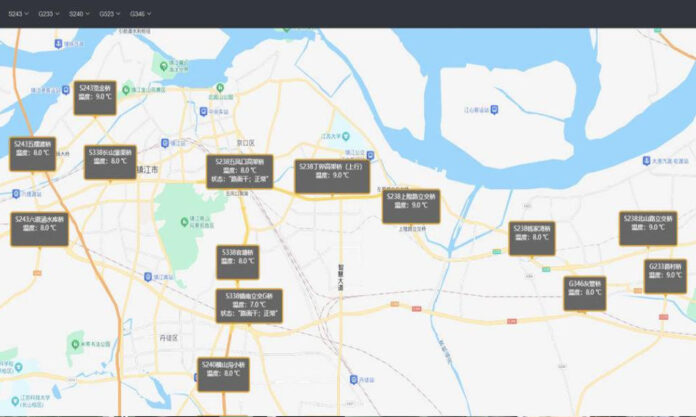The image size is (696, 417).
Task: Click the 大港汽渡 ferry icon
Action: 647,161
